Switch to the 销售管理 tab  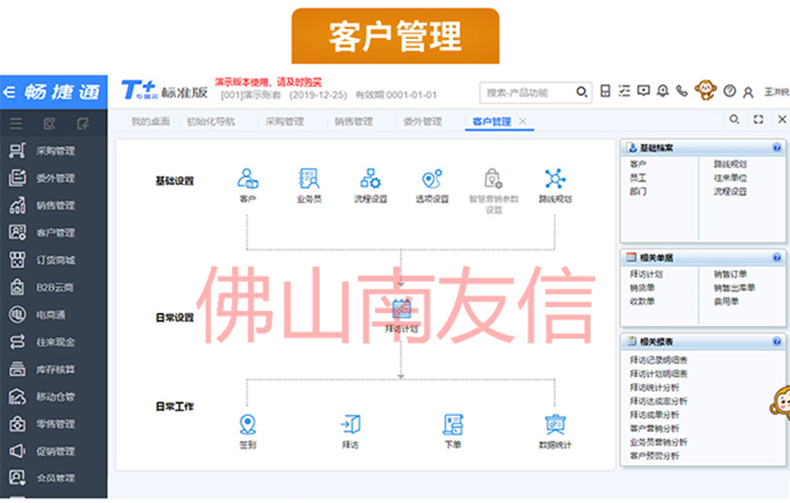pos(354,121)
